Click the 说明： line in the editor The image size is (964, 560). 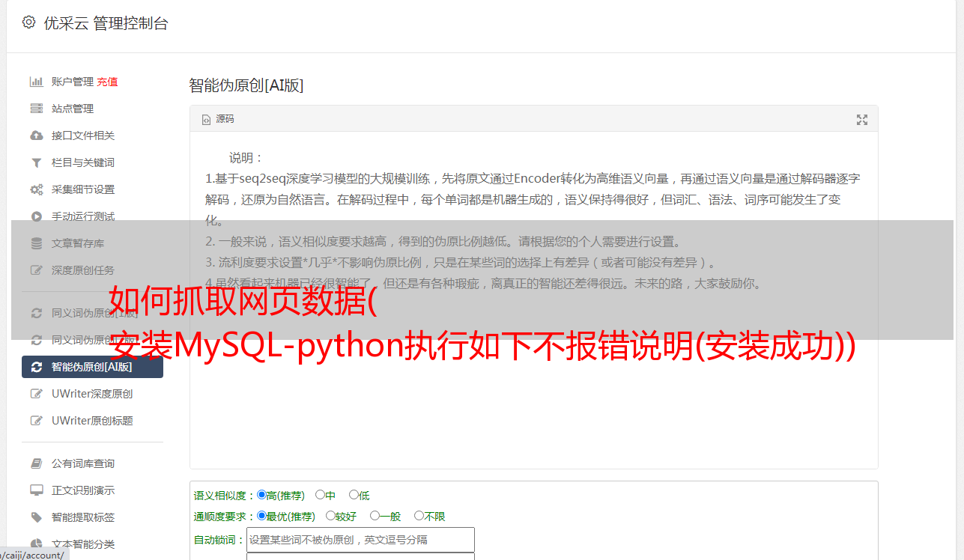pyautogui.click(x=246, y=158)
